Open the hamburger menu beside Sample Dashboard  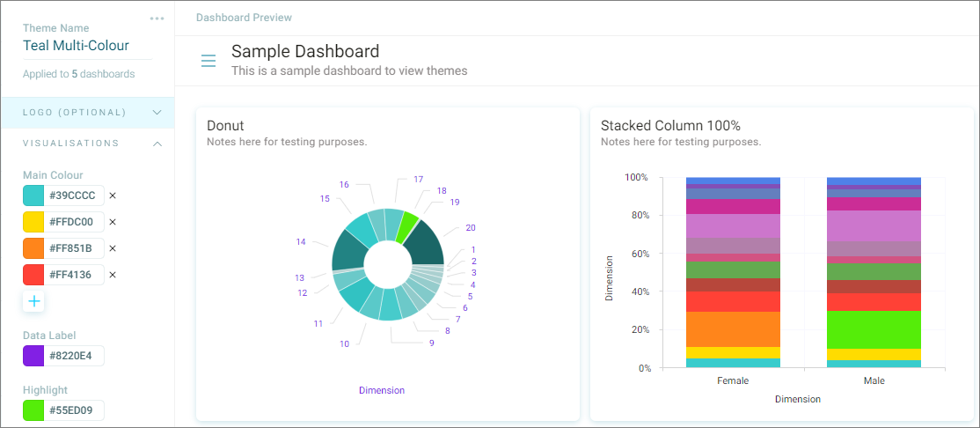tap(208, 61)
